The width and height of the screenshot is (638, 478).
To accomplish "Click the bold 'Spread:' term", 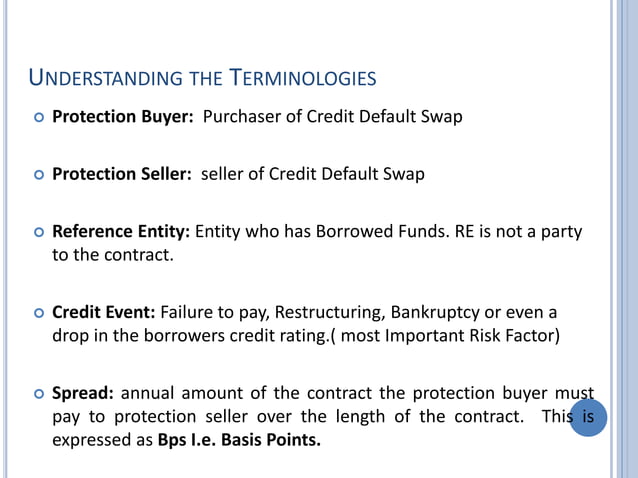I will tap(83, 393).
